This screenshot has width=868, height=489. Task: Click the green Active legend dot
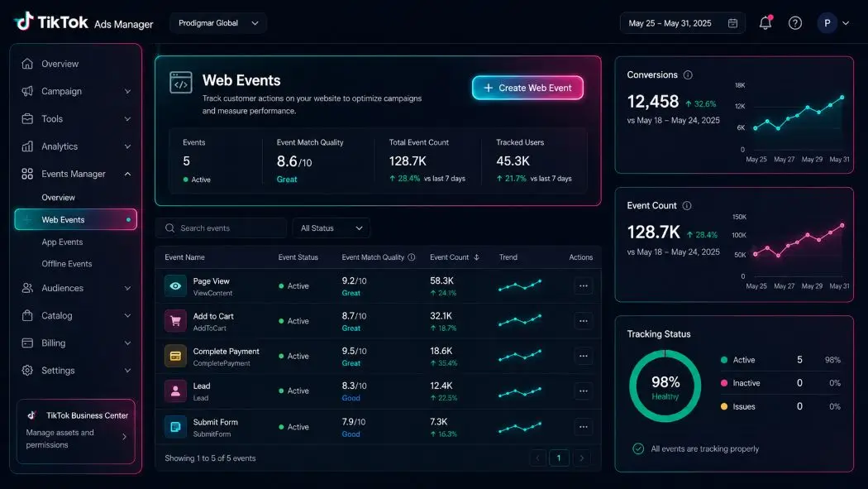tap(723, 360)
